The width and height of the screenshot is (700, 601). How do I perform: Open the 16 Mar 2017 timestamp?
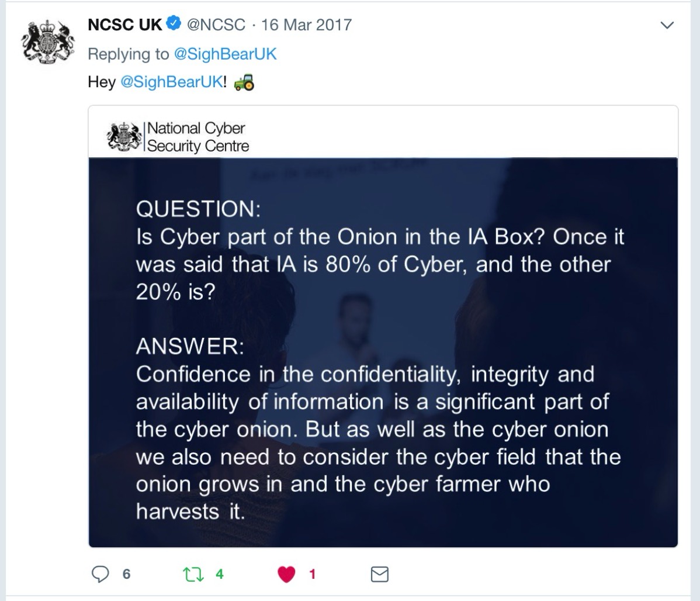point(307,25)
